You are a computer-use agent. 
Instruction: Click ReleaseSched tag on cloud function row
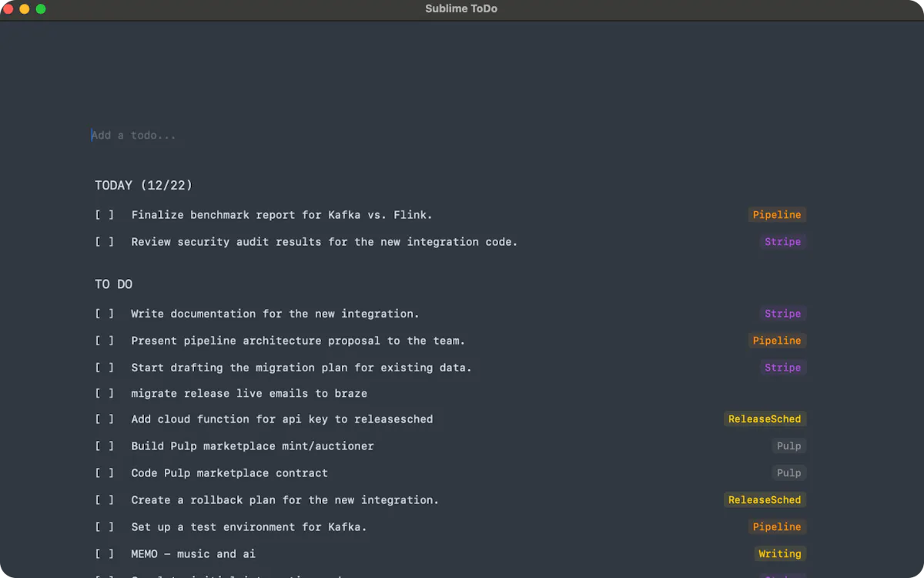point(765,419)
